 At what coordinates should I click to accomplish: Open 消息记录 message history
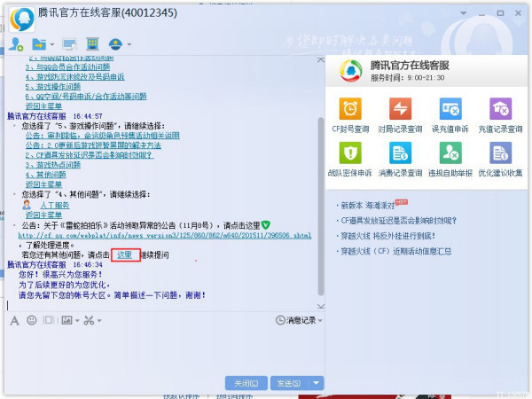point(296,320)
